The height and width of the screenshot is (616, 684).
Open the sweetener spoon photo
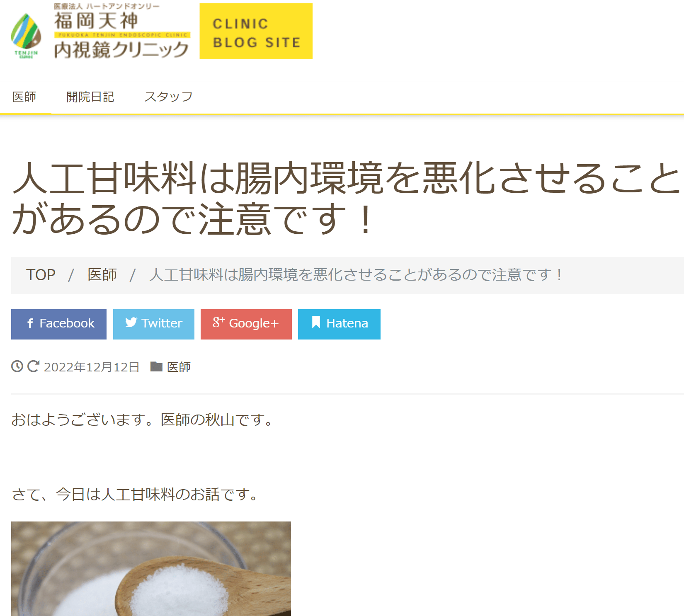click(x=151, y=568)
